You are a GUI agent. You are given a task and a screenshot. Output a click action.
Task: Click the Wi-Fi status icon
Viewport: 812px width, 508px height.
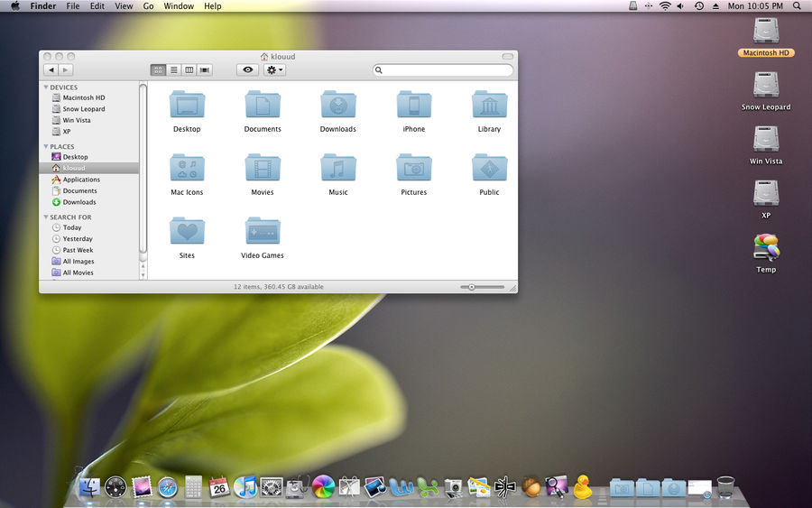click(665, 6)
